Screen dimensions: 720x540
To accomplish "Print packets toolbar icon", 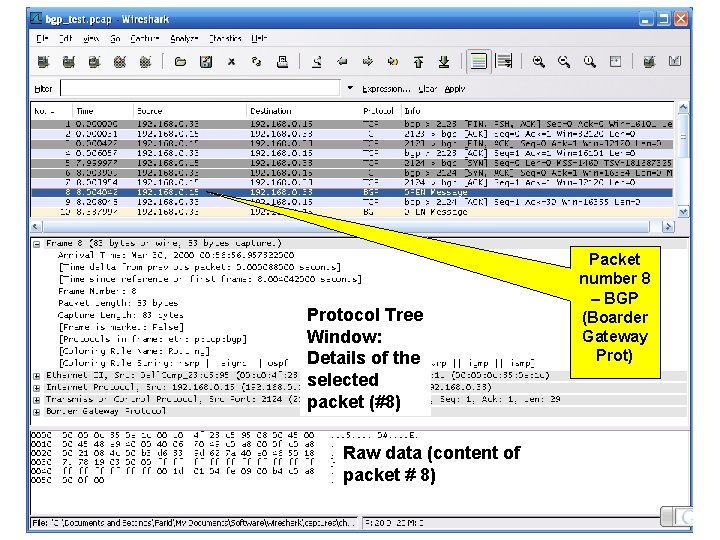I will (282, 62).
